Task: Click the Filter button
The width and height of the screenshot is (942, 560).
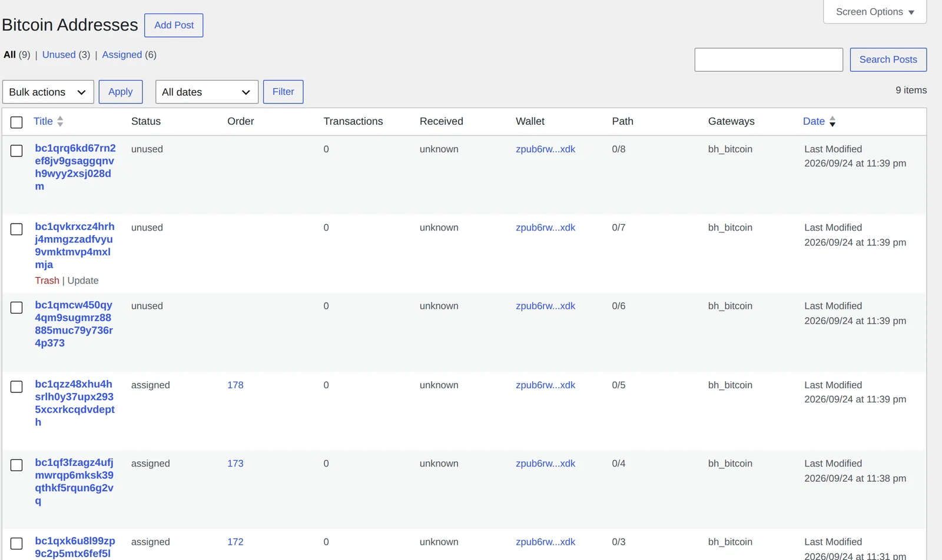Action: (x=283, y=92)
